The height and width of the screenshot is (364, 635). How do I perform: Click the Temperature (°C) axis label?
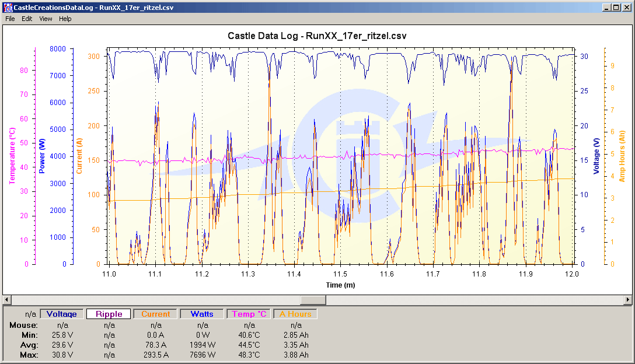click(x=12, y=156)
